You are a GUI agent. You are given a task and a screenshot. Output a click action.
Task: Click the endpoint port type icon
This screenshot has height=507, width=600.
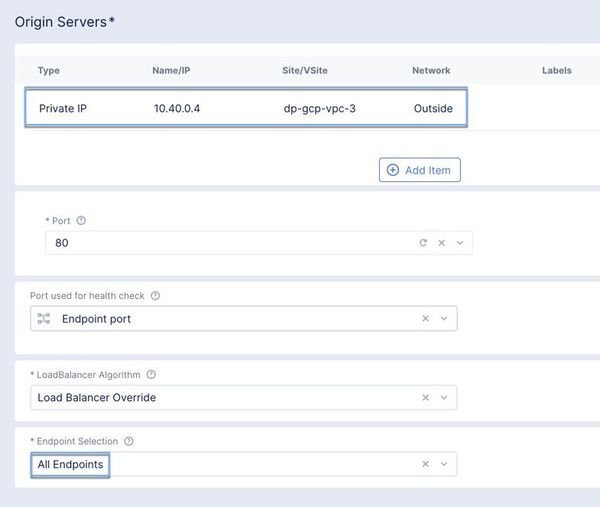click(x=44, y=319)
